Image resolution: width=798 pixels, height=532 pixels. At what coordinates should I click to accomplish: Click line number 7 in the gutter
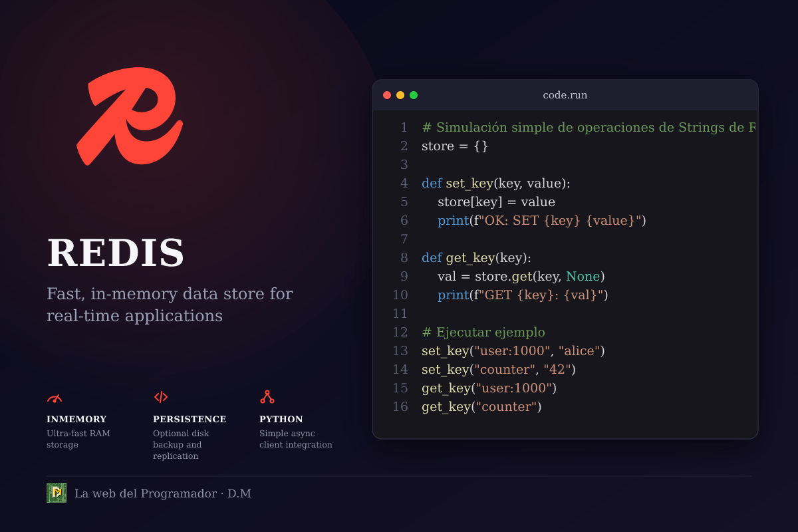click(x=404, y=239)
